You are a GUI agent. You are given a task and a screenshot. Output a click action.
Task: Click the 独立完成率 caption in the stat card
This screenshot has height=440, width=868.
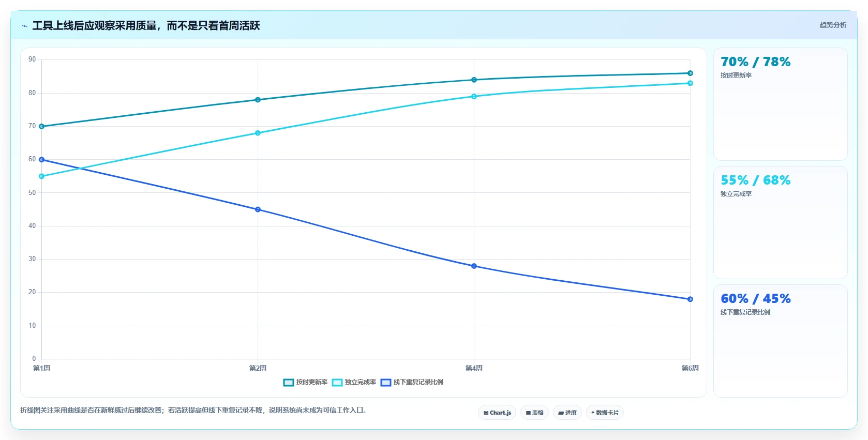tap(736, 194)
